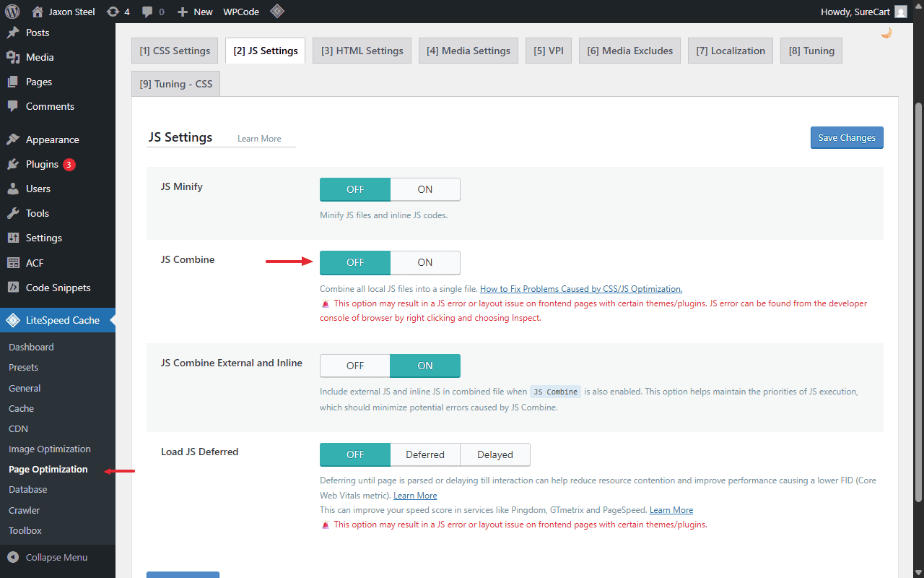Turn JS Combine External and Inline ON
The width and height of the screenshot is (924, 578).
coord(425,366)
